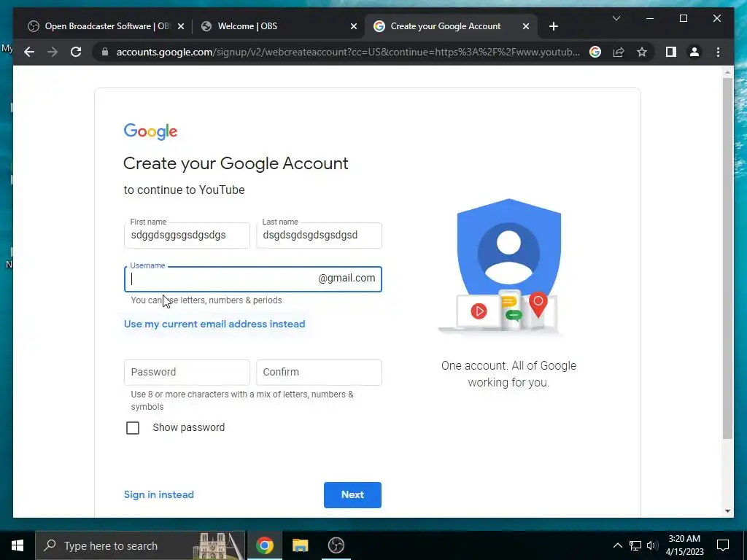Image resolution: width=747 pixels, height=560 pixels.
Task: Click the 'to continue to YouTube' text
Action: tap(184, 190)
